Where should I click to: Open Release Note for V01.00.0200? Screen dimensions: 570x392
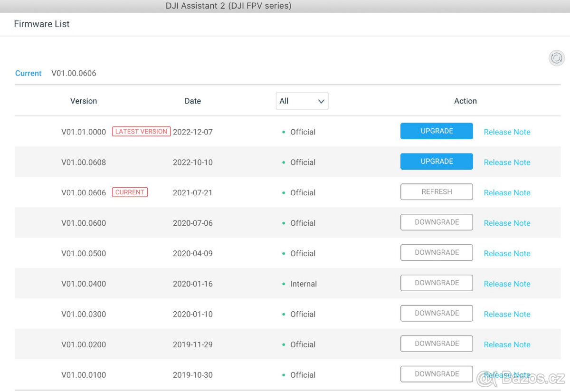click(507, 345)
